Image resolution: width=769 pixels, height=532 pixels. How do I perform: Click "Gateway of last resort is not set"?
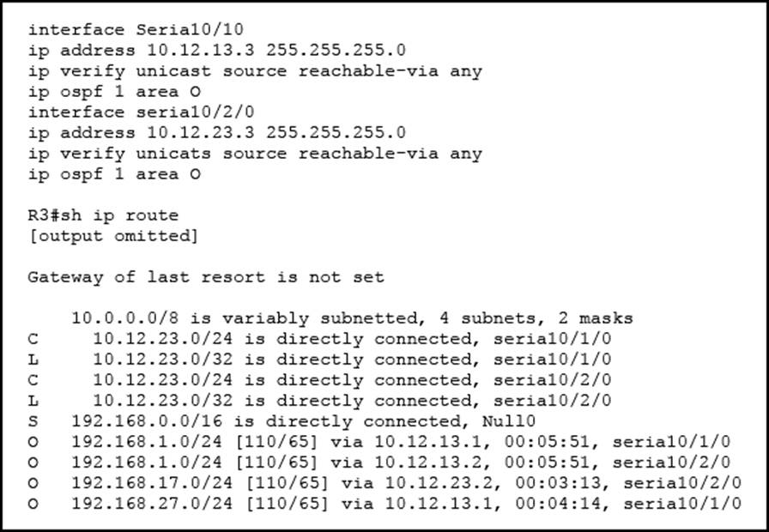(x=206, y=277)
